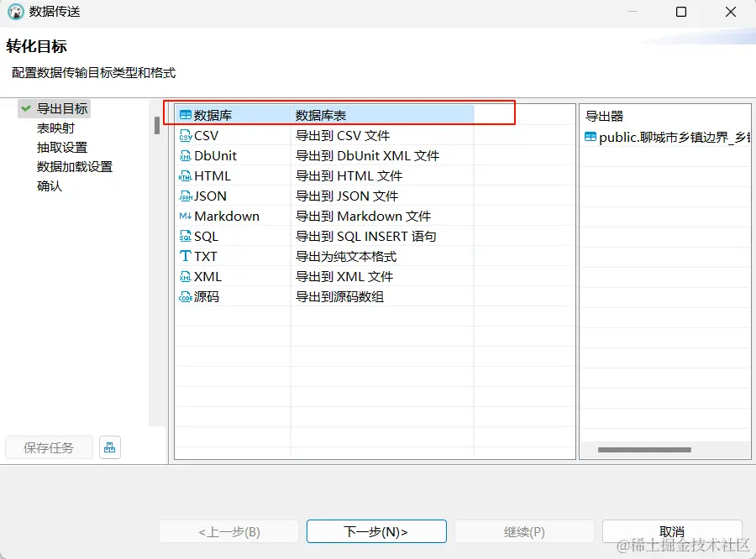Click the green checkmark beside 导出目标
This screenshot has height=559, width=756.
pyautogui.click(x=26, y=108)
